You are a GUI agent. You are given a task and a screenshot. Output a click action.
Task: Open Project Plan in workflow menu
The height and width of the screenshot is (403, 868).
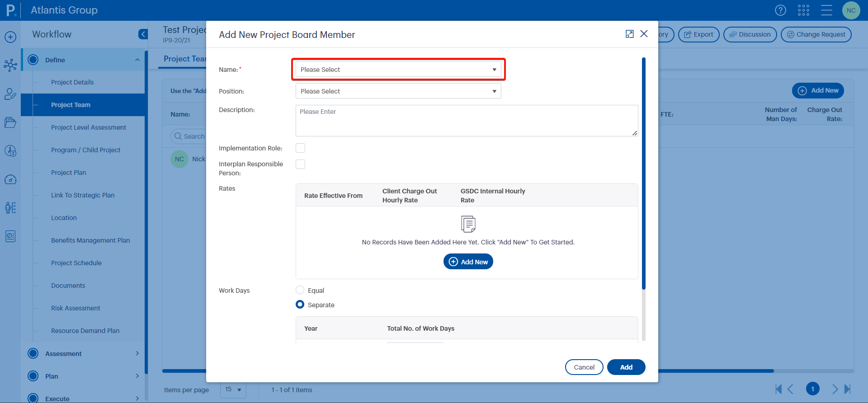(x=68, y=173)
